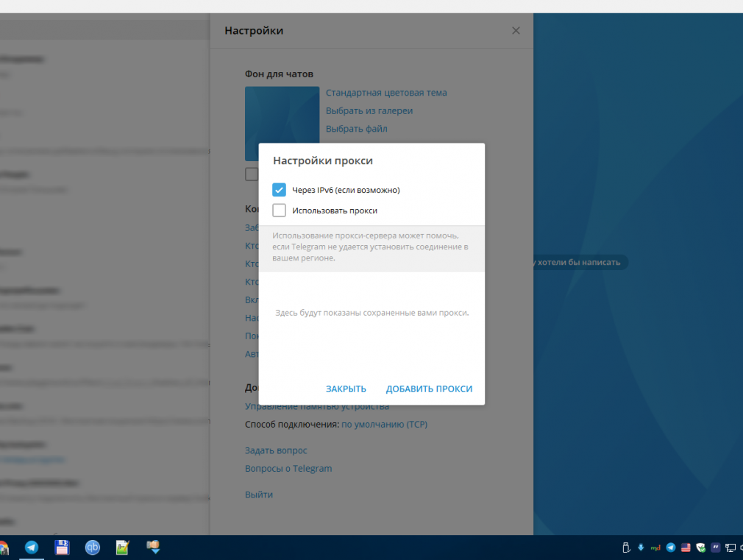Click the blue download arrow tray icon

pos(641,547)
